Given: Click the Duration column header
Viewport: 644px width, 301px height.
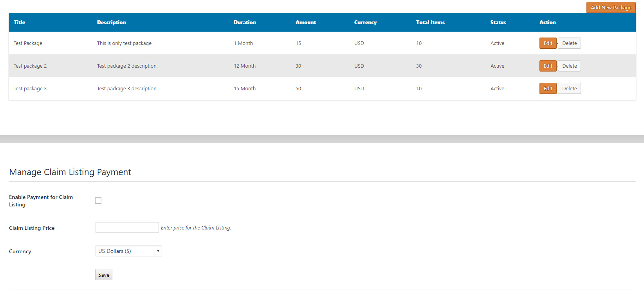Looking at the screenshot, I should tap(245, 22).
